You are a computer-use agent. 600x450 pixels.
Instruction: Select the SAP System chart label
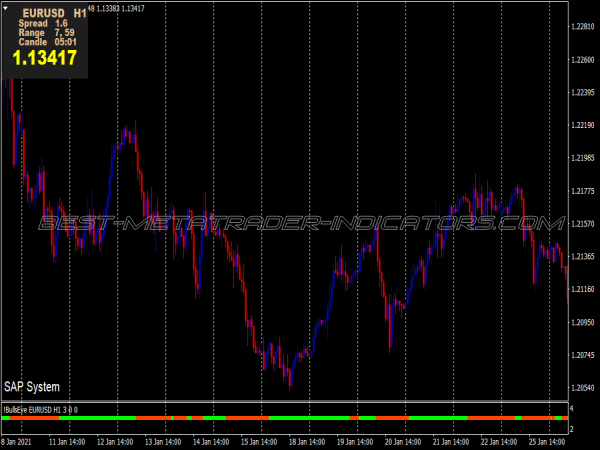coord(32,387)
